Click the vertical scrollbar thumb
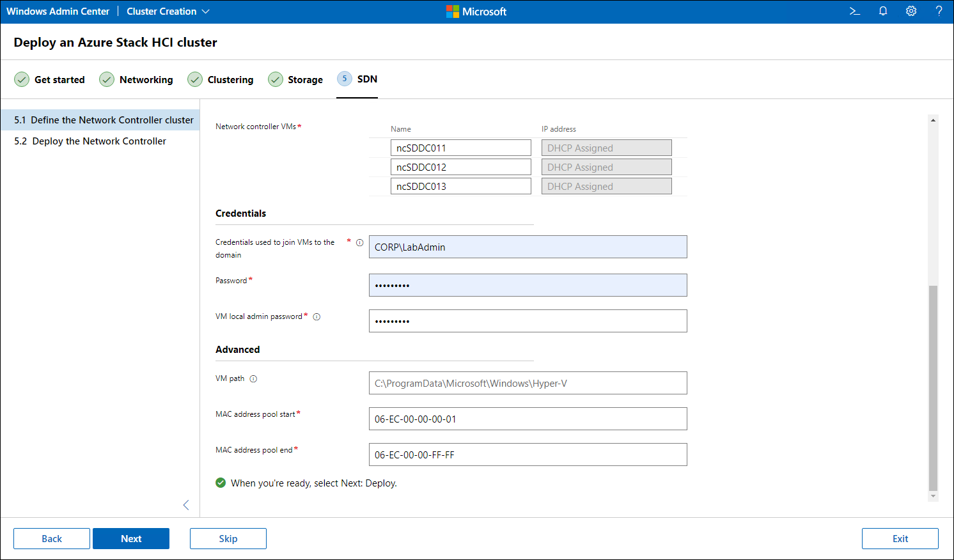This screenshot has height=560, width=954. [x=933, y=388]
